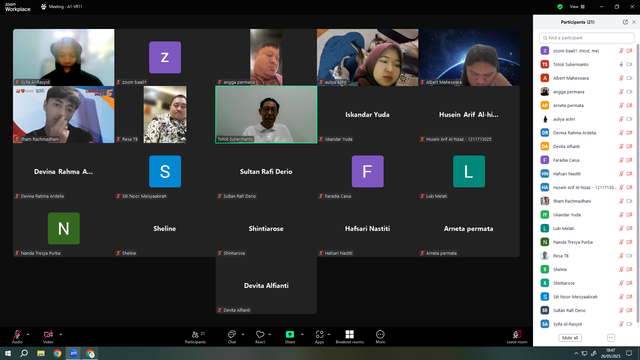Click Ilham Rachmadhani video tile

[x=64, y=114]
